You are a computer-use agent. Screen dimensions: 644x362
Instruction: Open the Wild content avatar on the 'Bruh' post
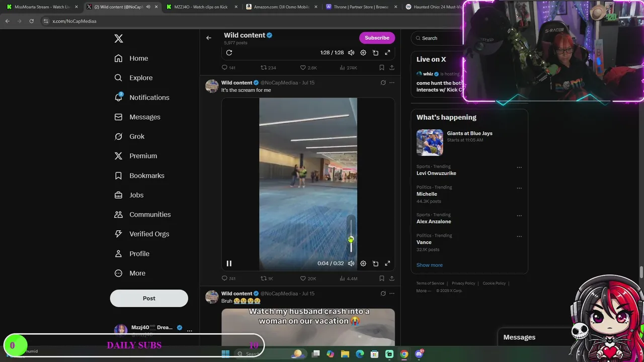pos(212,297)
